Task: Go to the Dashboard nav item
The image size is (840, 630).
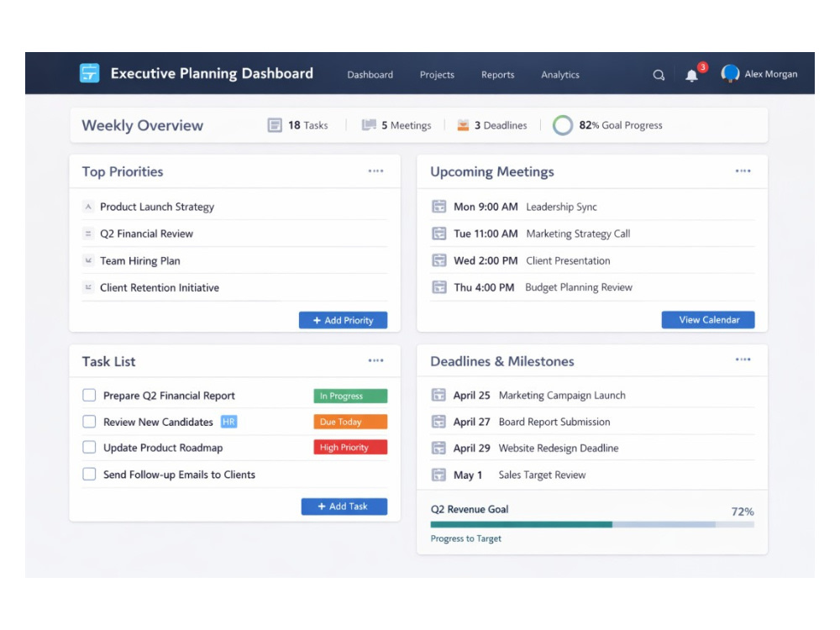Action: pyautogui.click(x=370, y=75)
